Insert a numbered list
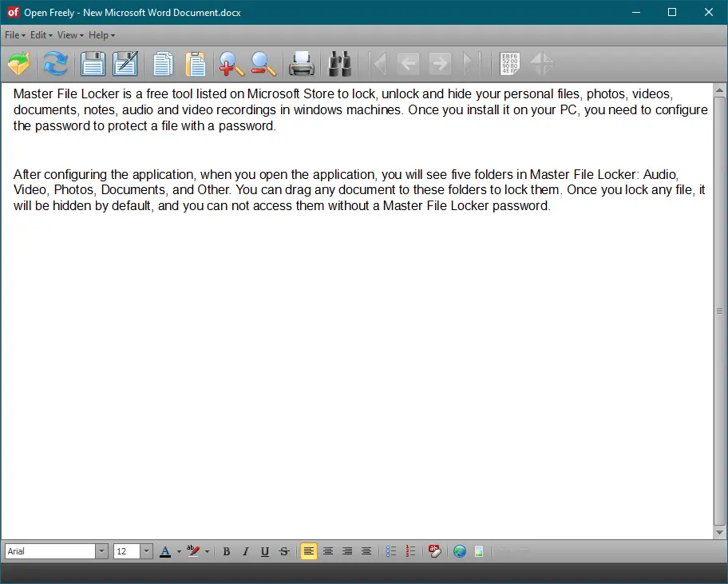728x584 pixels. point(410,551)
